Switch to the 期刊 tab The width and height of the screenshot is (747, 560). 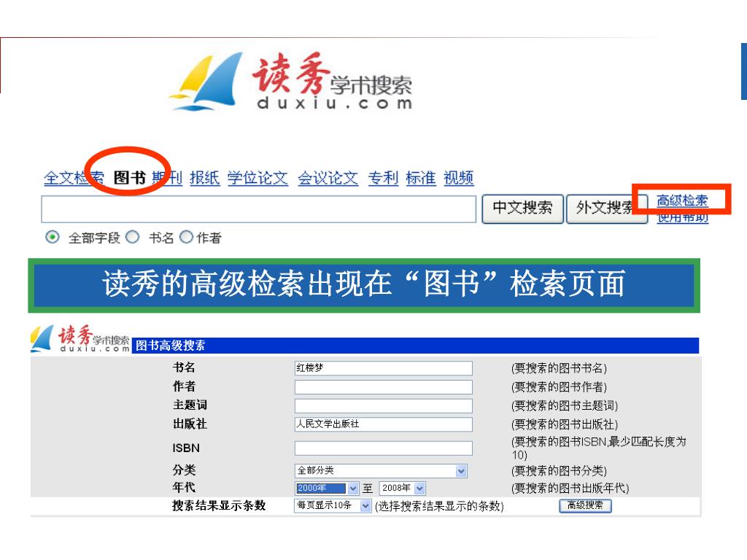[167, 178]
